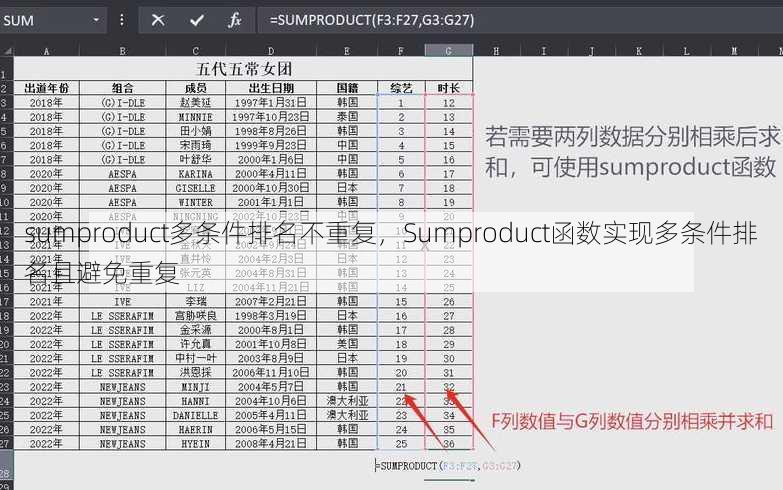Viewport: 783px width, 490px height.
Task: Select column F header
Action: [x=400, y=50]
